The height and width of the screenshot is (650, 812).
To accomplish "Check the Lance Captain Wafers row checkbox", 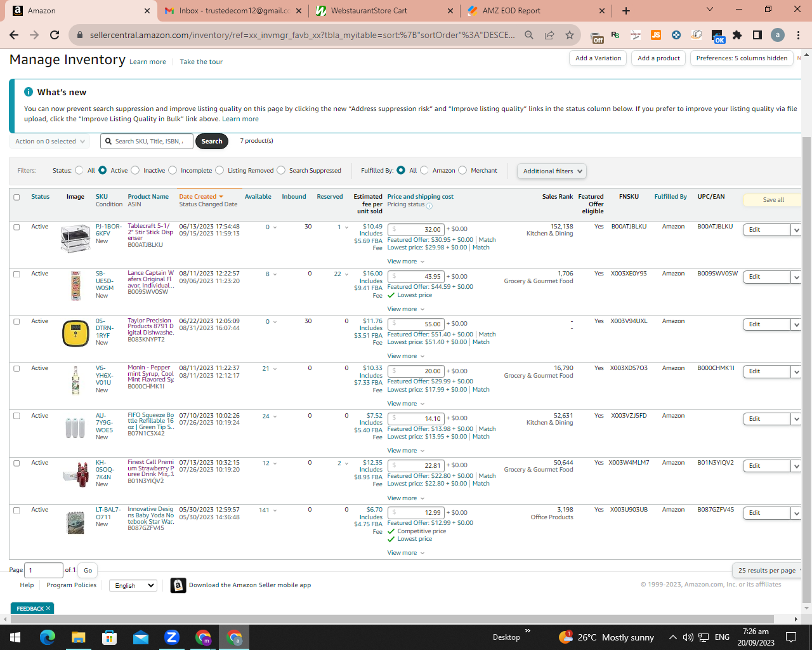I will 16,274.
